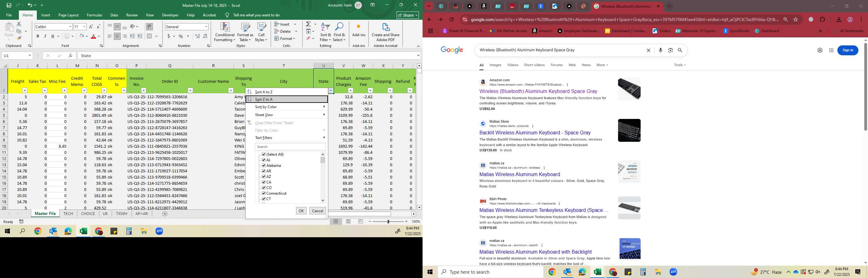Screen dimensions: 868x278
Task: Select the Format Painter brush
Action: pos(19,38)
